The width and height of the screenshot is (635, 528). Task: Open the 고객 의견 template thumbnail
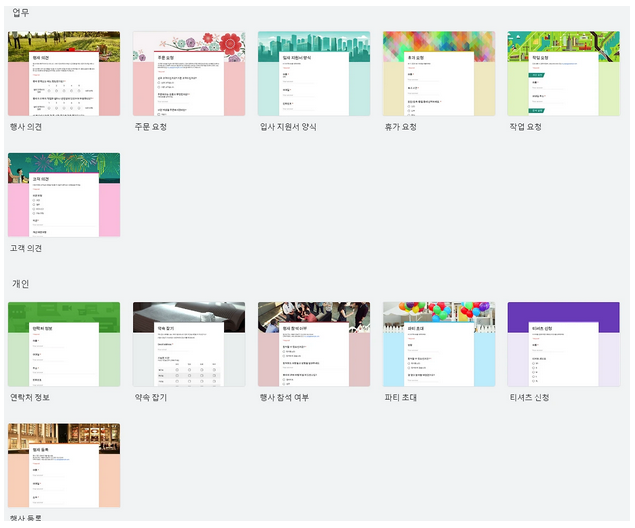63,195
